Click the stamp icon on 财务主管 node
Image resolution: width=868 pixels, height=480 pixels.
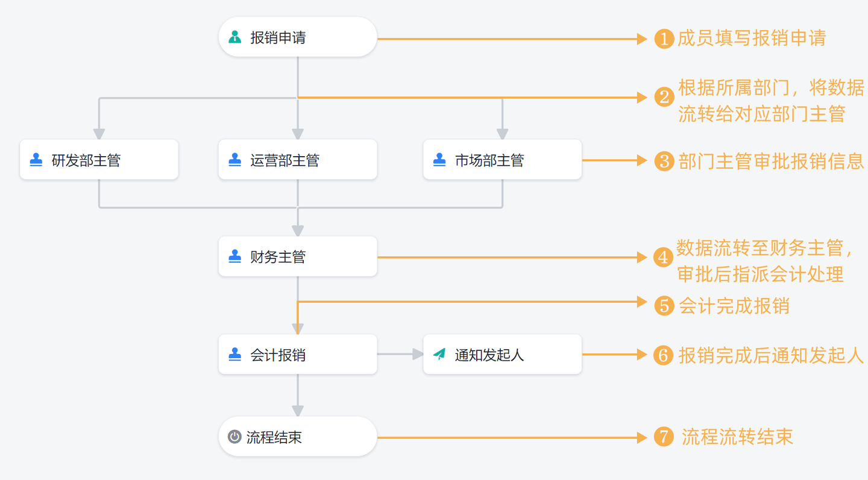[x=234, y=257]
